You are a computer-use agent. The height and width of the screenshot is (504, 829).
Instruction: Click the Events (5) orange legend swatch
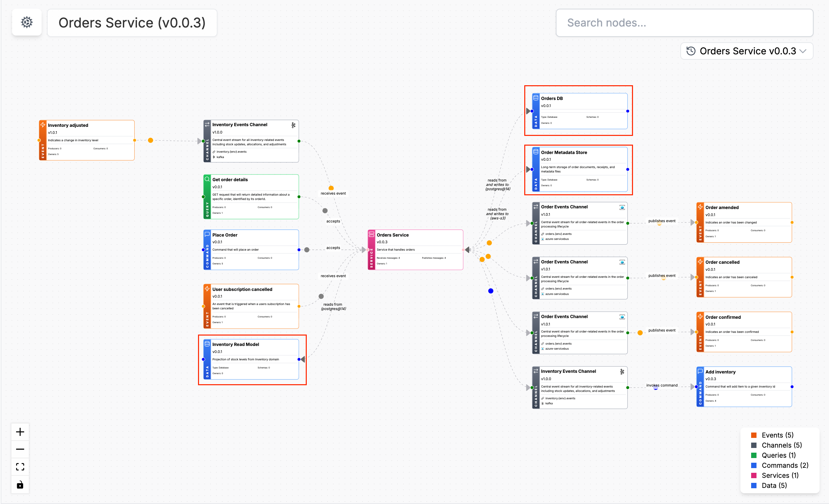(754, 435)
